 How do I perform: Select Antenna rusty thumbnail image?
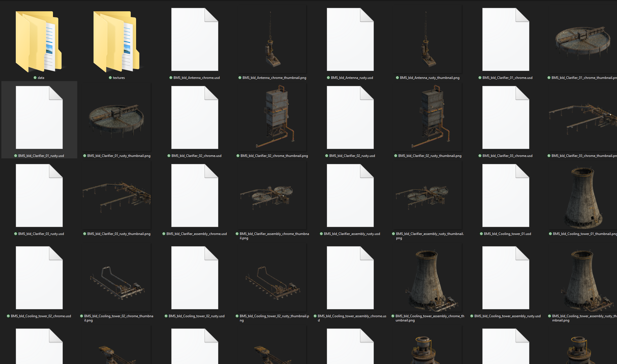[x=428, y=39]
